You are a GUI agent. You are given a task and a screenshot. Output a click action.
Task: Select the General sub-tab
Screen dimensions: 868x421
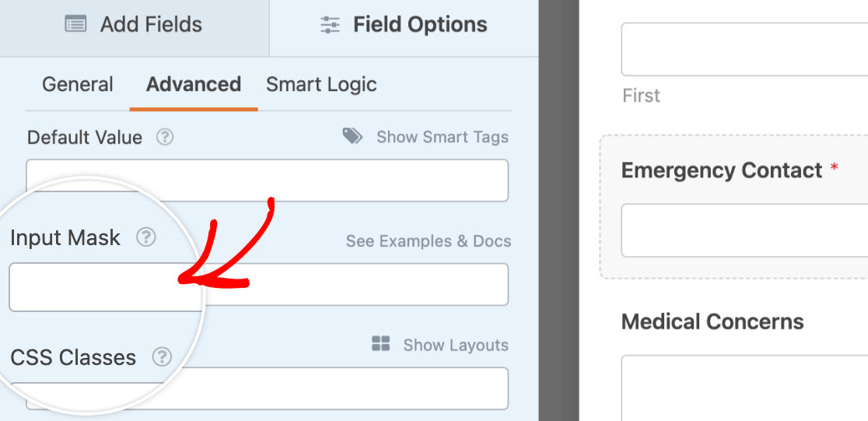(78, 84)
